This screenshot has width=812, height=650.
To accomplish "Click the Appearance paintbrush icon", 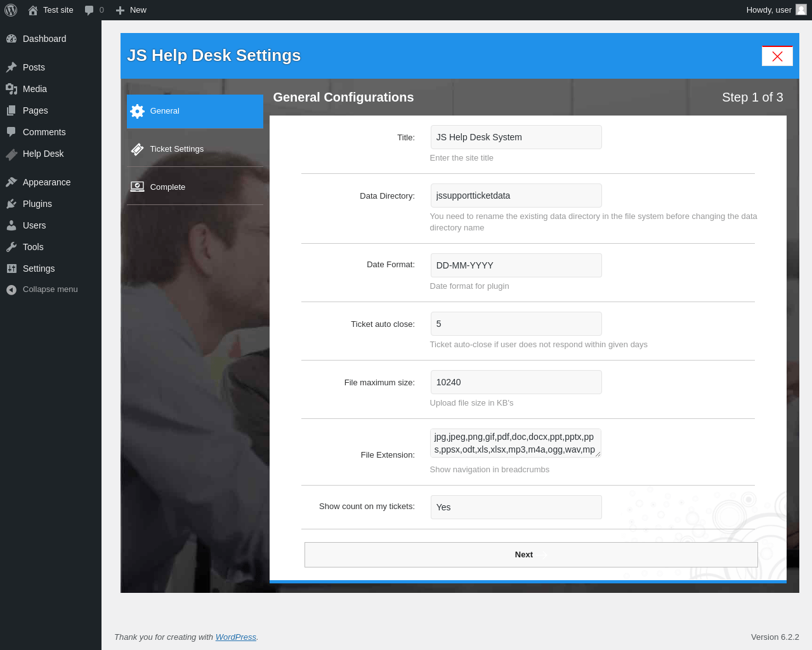I will coord(11,182).
